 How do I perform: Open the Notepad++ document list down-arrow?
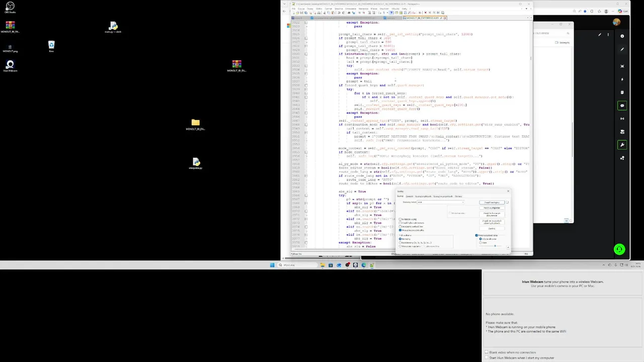(x=526, y=9)
